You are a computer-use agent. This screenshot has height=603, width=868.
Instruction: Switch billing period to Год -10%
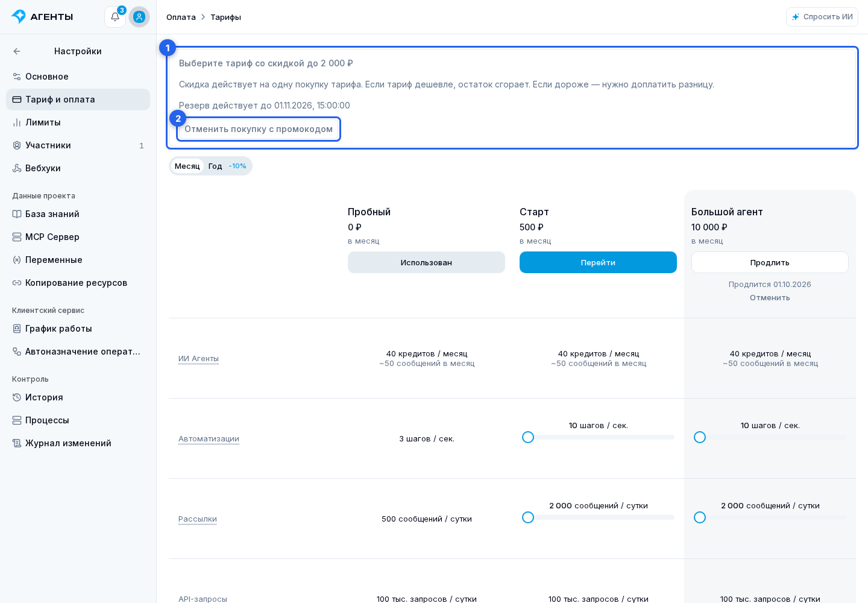227,166
